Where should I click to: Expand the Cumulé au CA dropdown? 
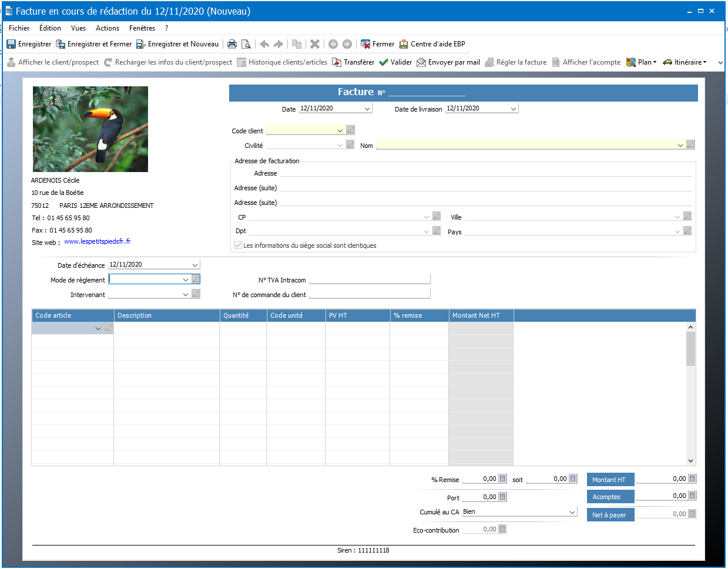572,512
